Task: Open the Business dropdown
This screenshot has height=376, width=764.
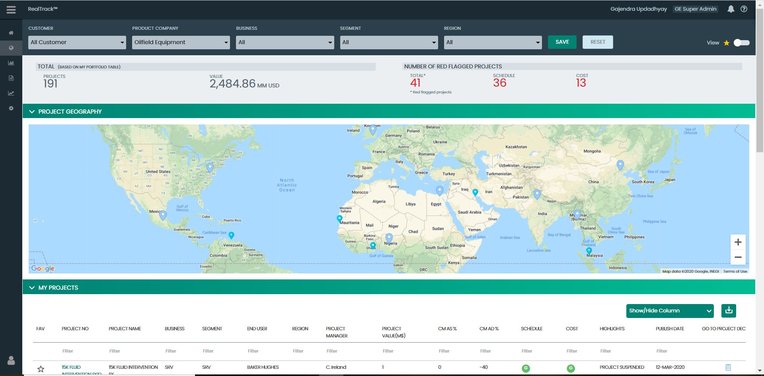Action: [x=285, y=42]
